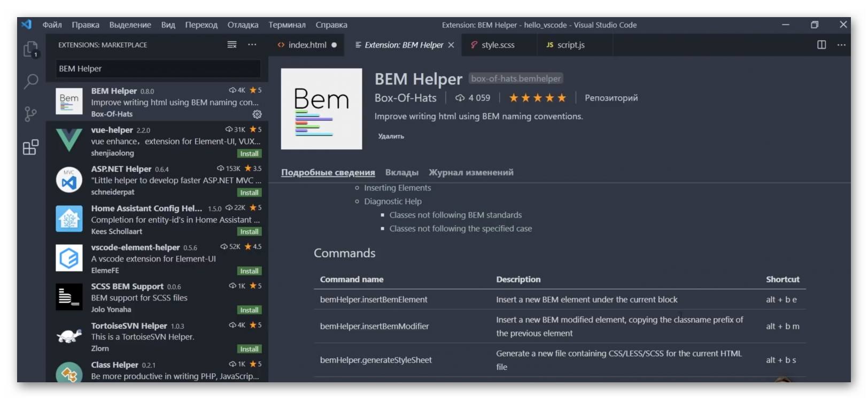
Task: Select the ASP.NET Helper extension icon
Action: coord(69,180)
